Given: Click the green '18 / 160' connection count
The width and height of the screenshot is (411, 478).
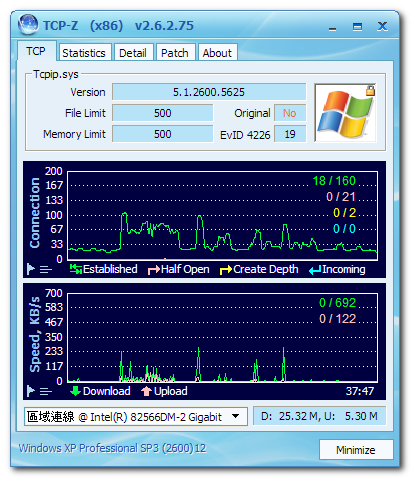Looking at the screenshot, I should (334, 181).
